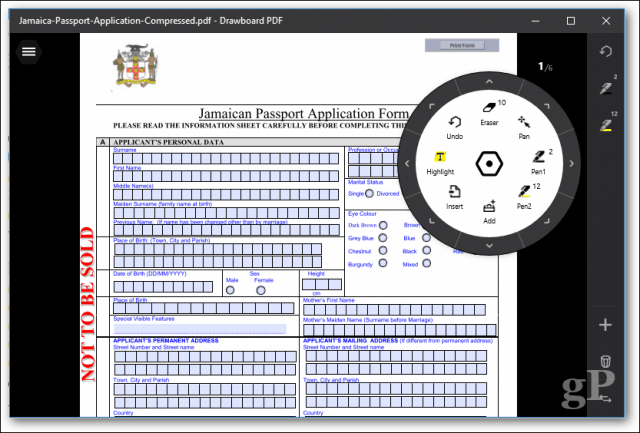This screenshot has width=640, height=433.
Task: Select Blue eye colour radio
Action: coord(427,238)
